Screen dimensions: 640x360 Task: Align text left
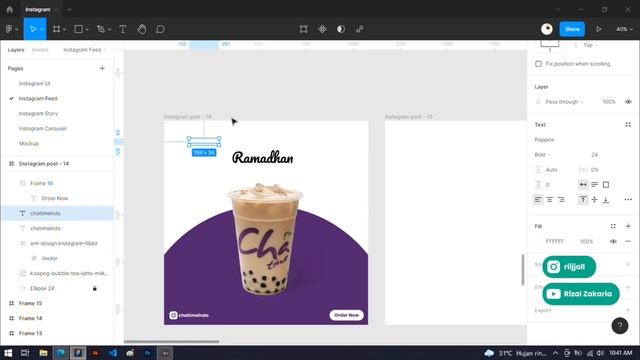[538, 200]
